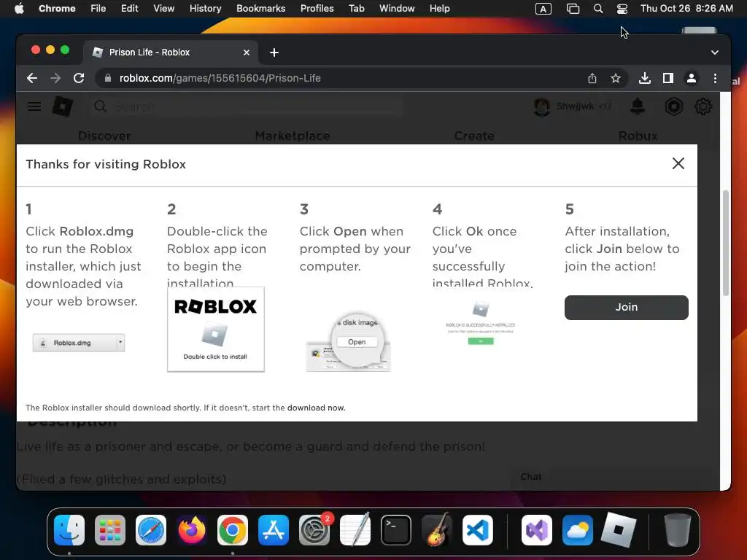
Task: Open Finder from the Dock
Action: pos(69,530)
